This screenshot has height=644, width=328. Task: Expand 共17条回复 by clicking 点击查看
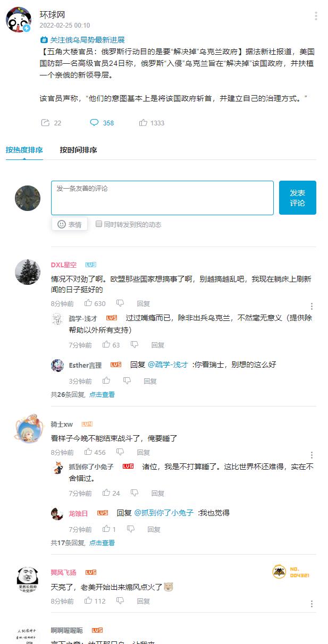coord(102,543)
